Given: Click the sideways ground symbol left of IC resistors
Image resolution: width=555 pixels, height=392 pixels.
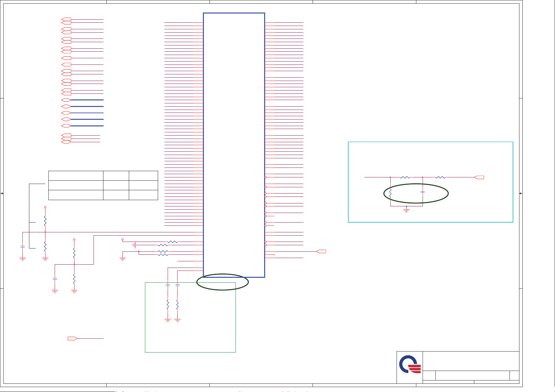Looking at the screenshot, I should pos(134,245).
